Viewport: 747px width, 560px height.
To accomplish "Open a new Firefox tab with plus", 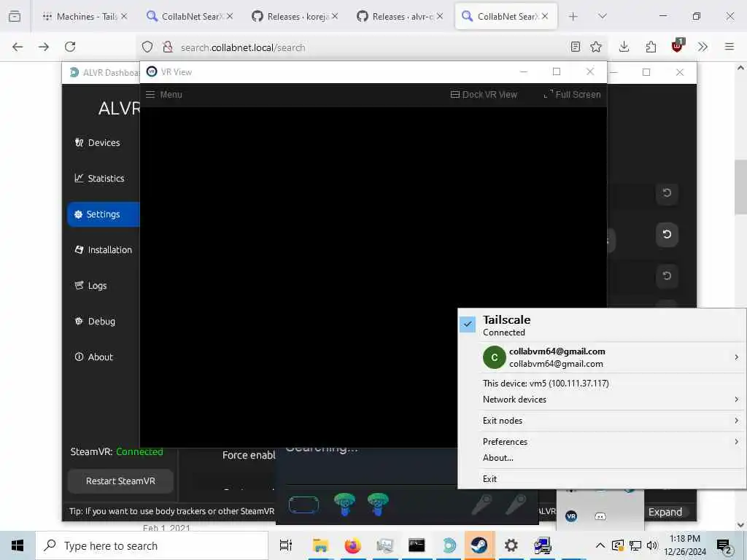I will point(573,17).
